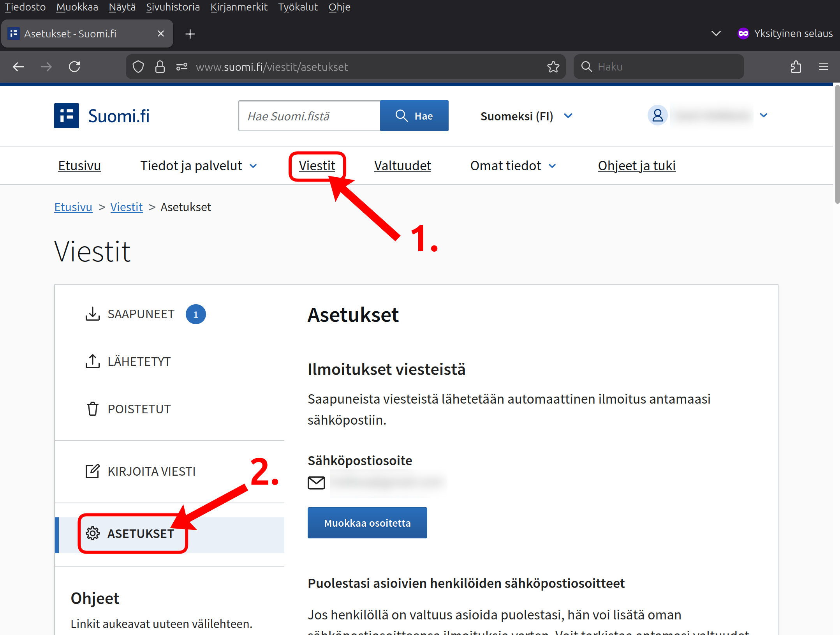Bookmark page with the star icon

pyautogui.click(x=553, y=67)
